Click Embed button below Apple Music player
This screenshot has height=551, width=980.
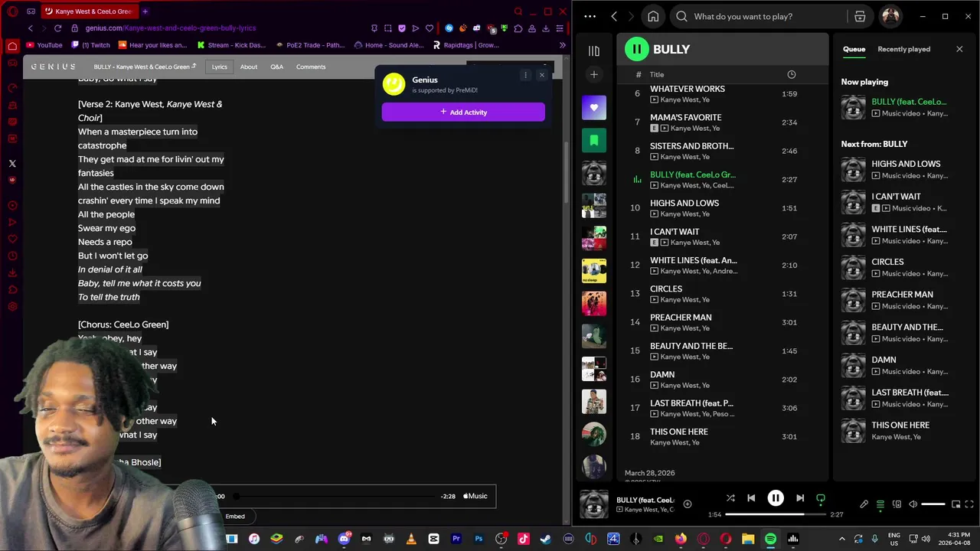click(x=235, y=517)
